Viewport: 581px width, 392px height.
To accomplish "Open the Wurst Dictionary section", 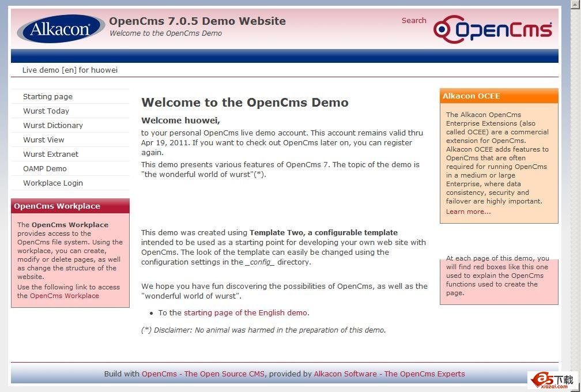I will pyautogui.click(x=52, y=125).
